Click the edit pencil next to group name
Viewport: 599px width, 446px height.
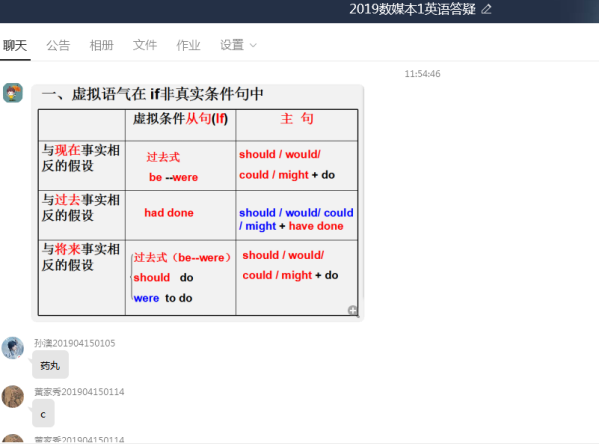[486, 9]
